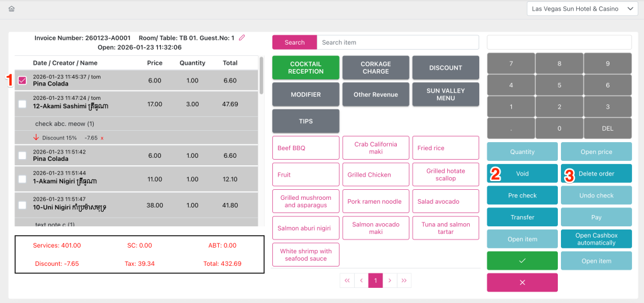Uncheck the first Pina Colada row
Image resolution: width=644 pixels, height=303 pixels.
tap(23, 80)
